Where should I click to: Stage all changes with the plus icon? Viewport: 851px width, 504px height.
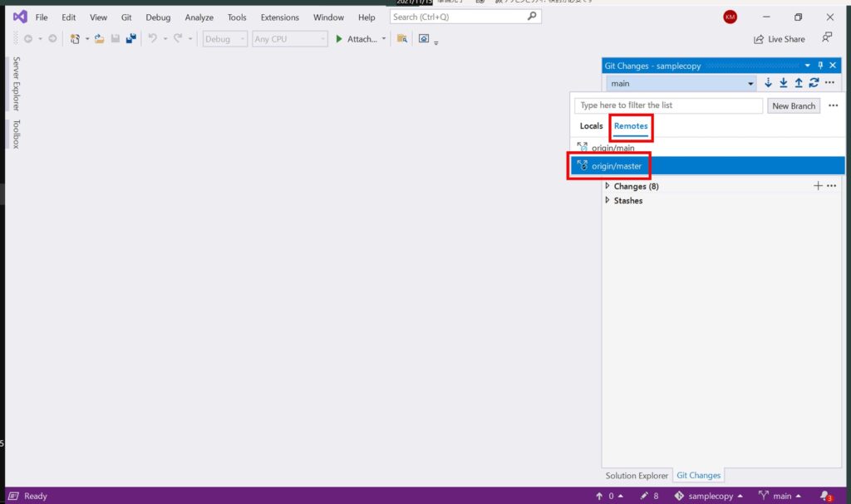[x=818, y=186]
